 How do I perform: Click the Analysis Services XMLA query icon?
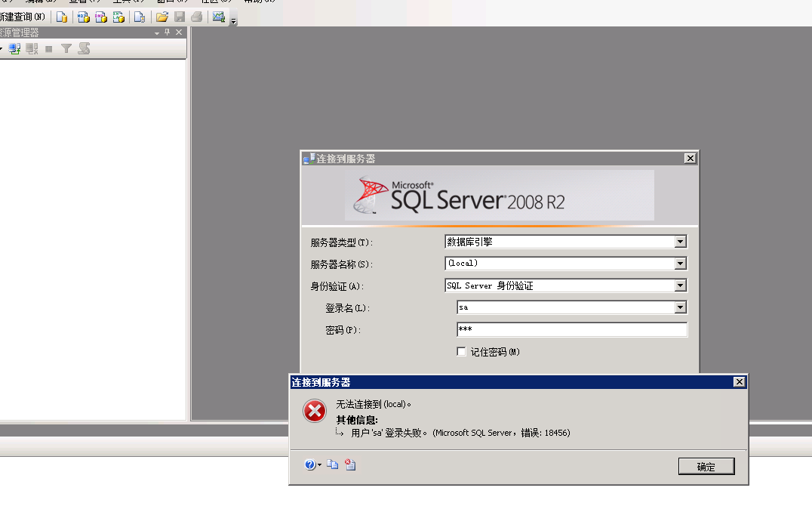coord(118,17)
